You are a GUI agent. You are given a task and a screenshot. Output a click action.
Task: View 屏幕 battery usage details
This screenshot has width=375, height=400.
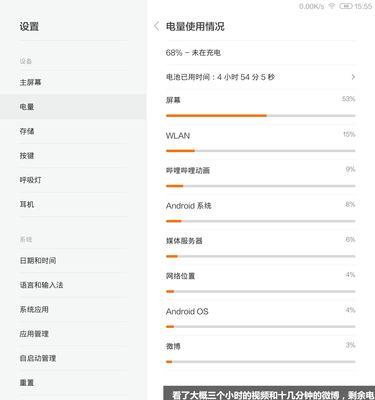(x=261, y=107)
